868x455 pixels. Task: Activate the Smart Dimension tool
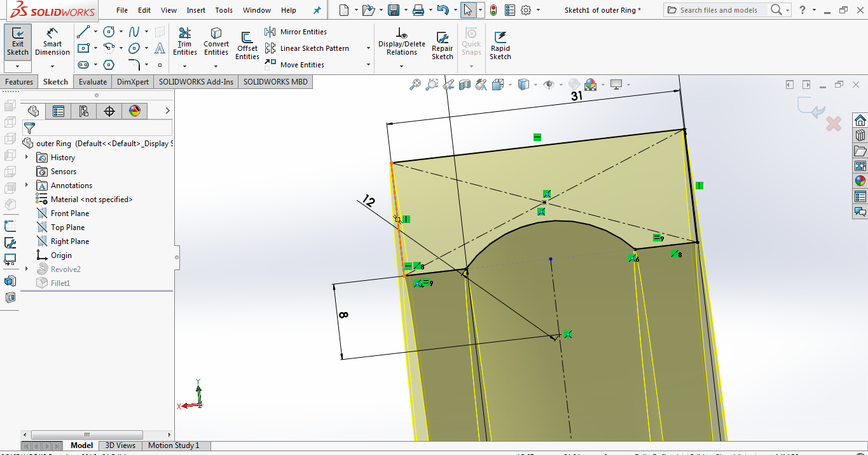point(52,41)
